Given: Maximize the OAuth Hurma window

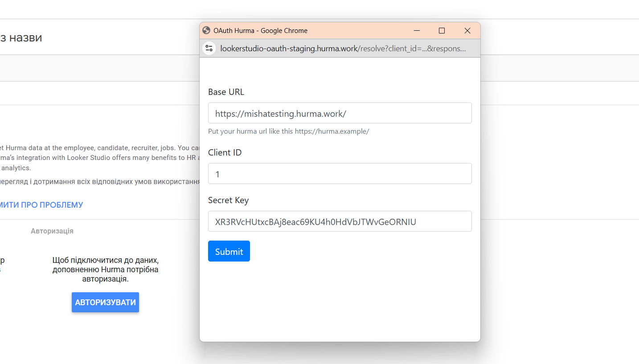Looking at the screenshot, I should tap(442, 31).
